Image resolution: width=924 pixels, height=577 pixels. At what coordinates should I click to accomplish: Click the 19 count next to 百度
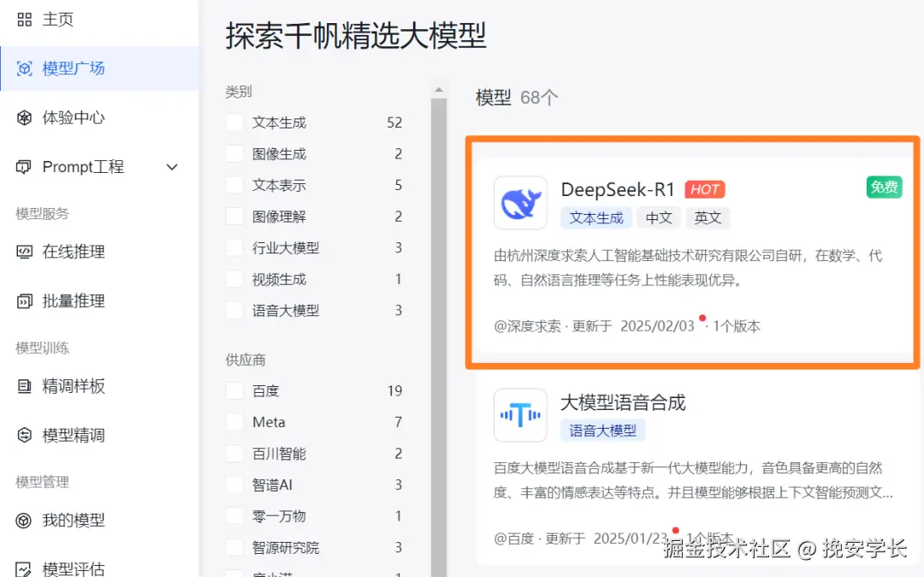394,390
